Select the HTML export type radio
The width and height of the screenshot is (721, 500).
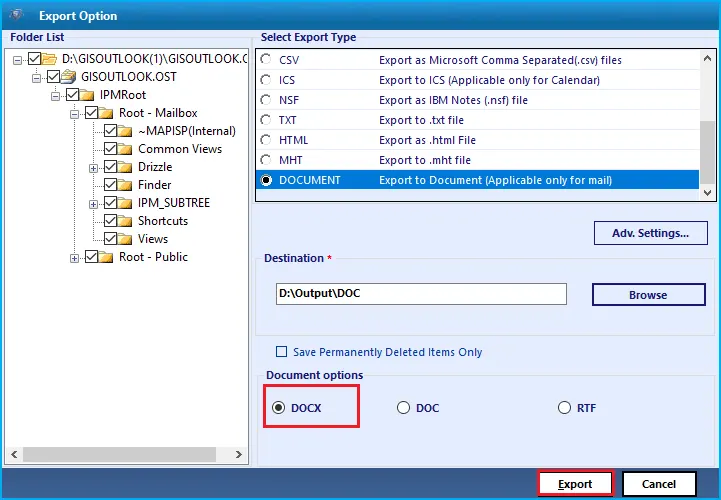click(x=266, y=139)
